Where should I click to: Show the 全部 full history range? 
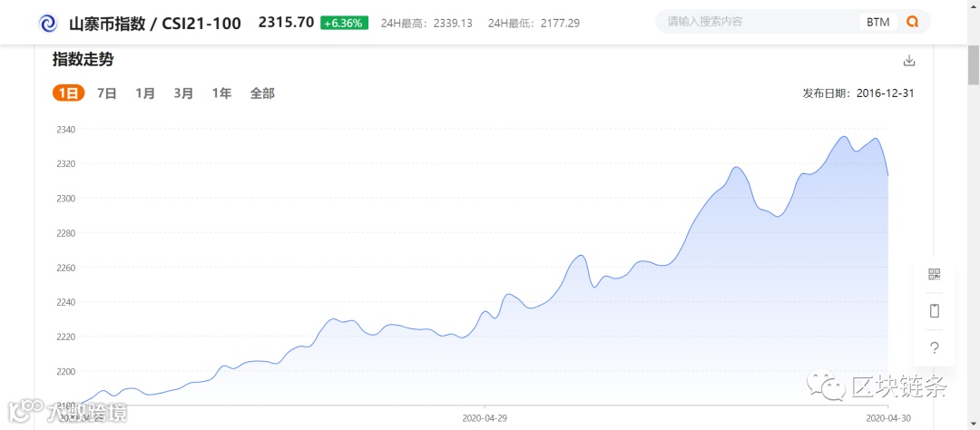pyautogui.click(x=262, y=93)
